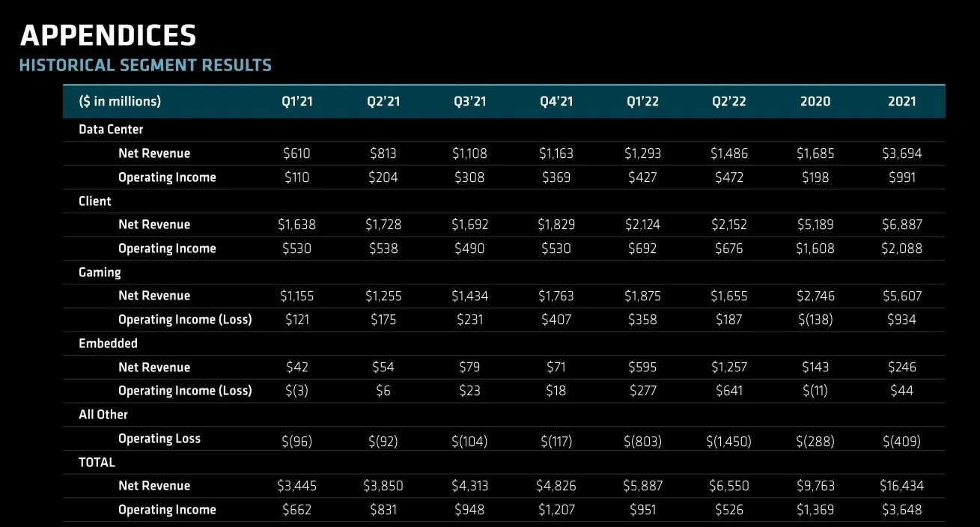Select the All Other segment label
The height and width of the screenshot is (527, 980).
tap(103, 415)
